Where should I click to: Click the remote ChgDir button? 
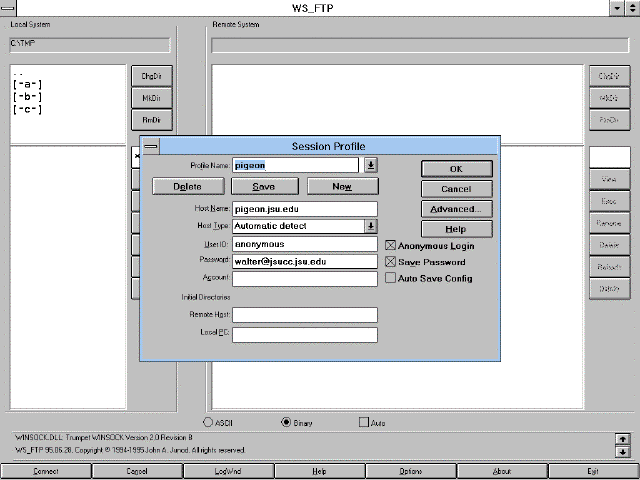(x=609, y=76)
